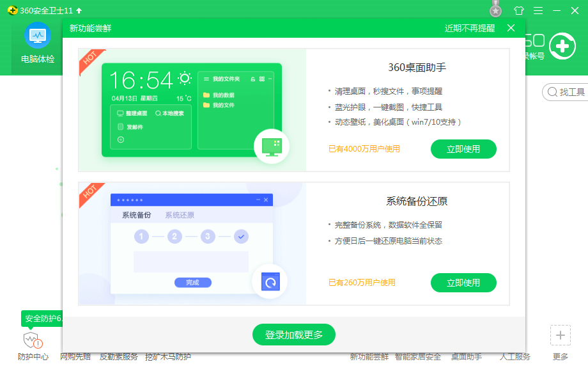Image resolution: width=588 pixels, height=371 pixels.
Task: Click the 新功能尝鲜 dialog title
Action: 90,29
